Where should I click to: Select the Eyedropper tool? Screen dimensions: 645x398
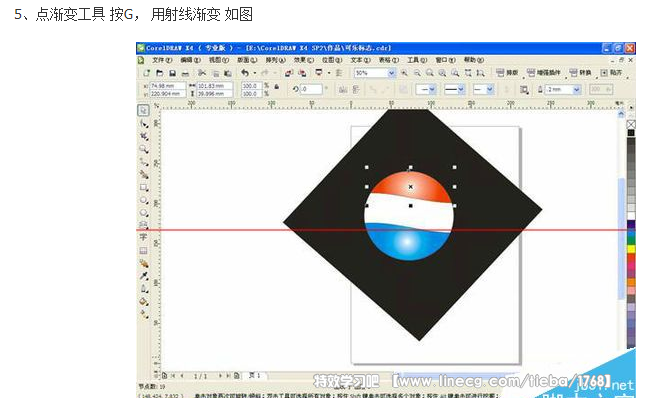143,276
